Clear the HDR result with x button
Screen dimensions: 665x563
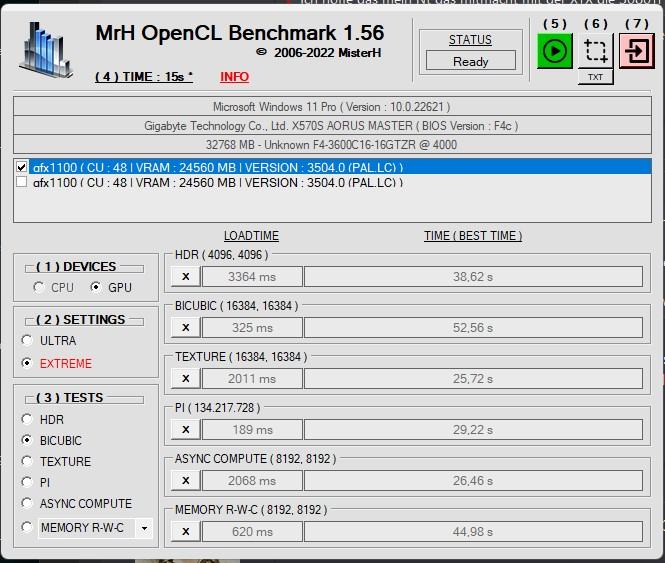[x=186, y=277]
